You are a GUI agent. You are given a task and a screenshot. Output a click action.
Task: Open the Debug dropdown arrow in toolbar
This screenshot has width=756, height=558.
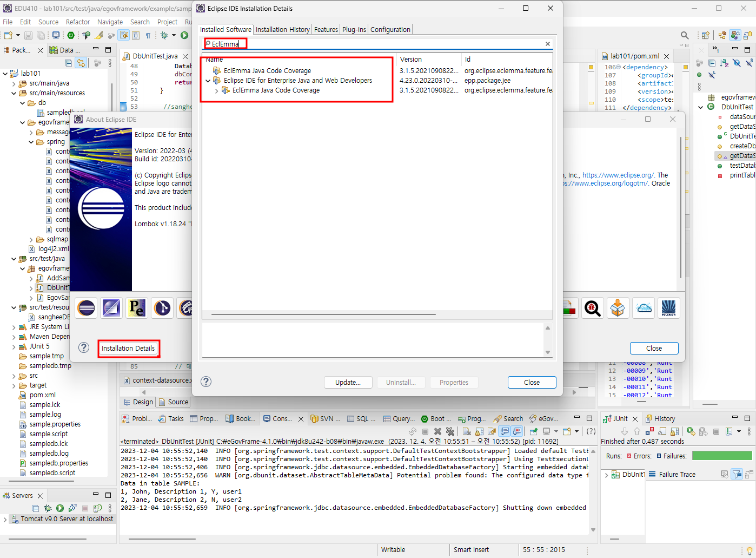coord(174,35)
